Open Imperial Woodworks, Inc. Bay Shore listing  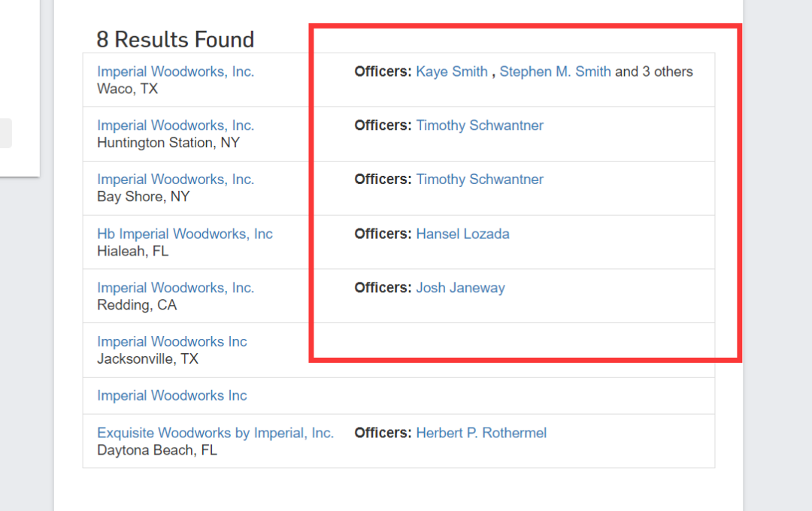pos(175,180)
